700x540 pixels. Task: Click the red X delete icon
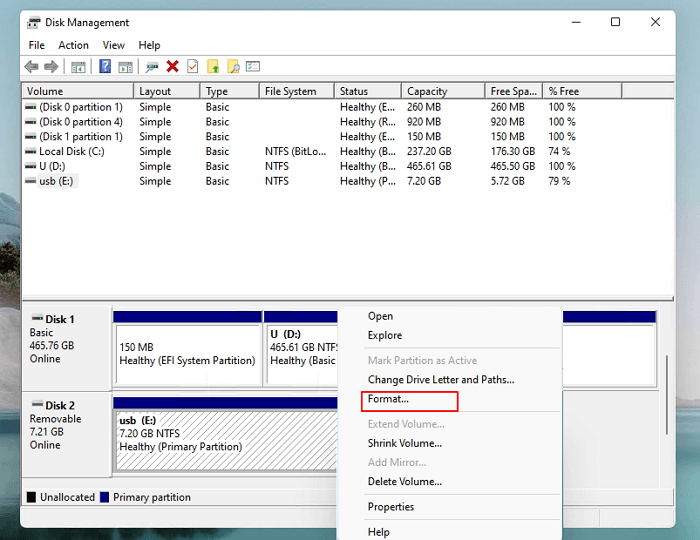173,67
